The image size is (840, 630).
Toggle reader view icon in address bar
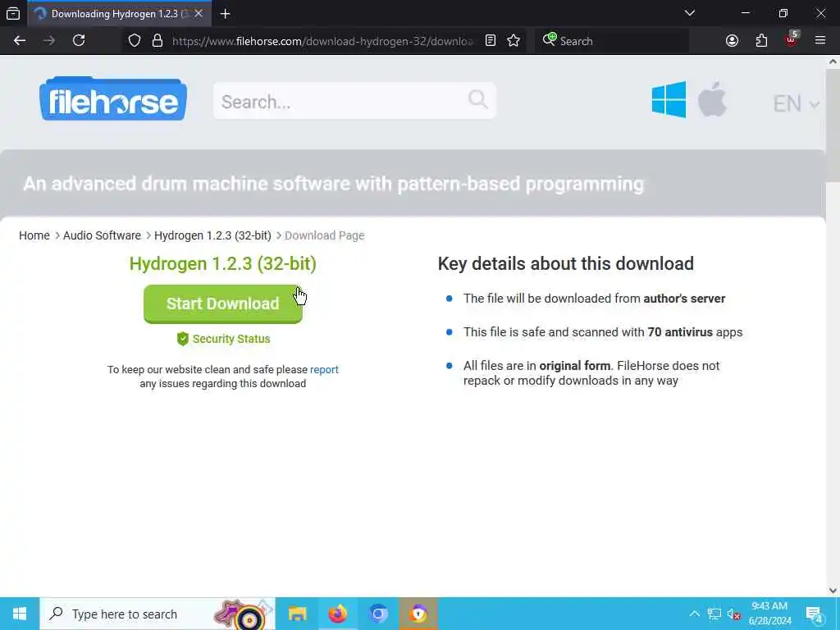[491, 41]
